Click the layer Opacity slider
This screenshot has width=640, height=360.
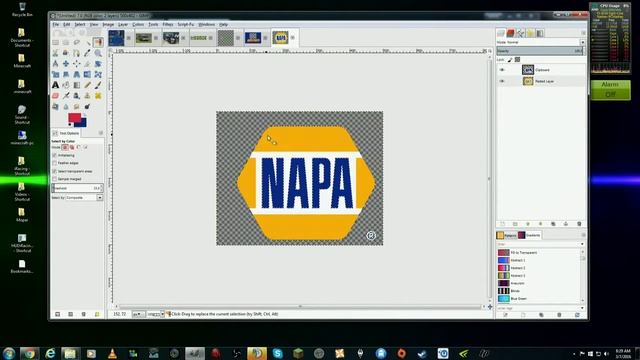click(x=540, y=51)
